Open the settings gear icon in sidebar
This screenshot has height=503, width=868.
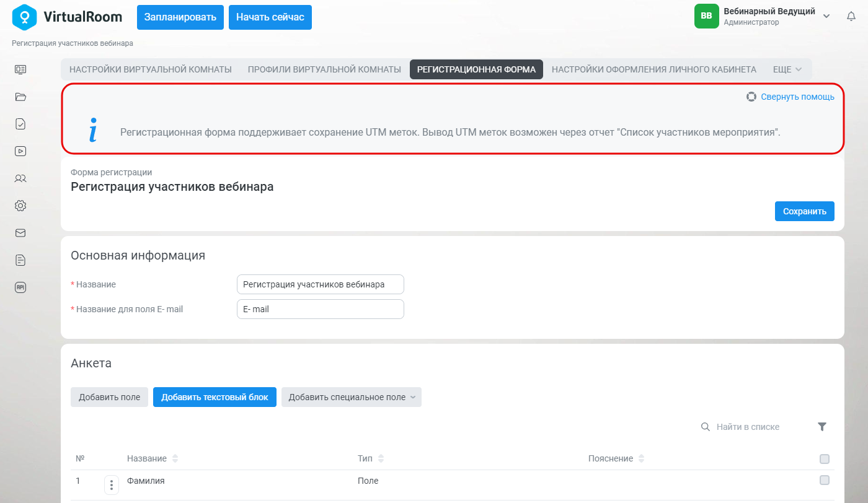pyautogui.click(x=20, y=206)
